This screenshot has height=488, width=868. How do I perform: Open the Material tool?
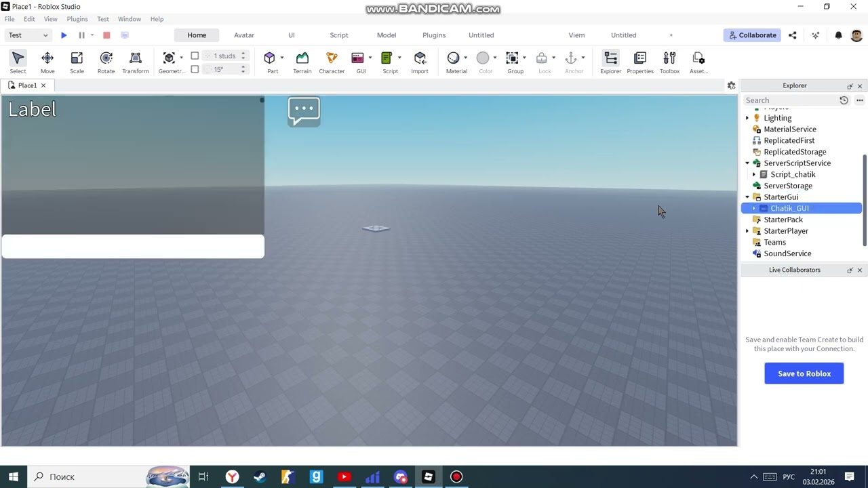[454, 62]
